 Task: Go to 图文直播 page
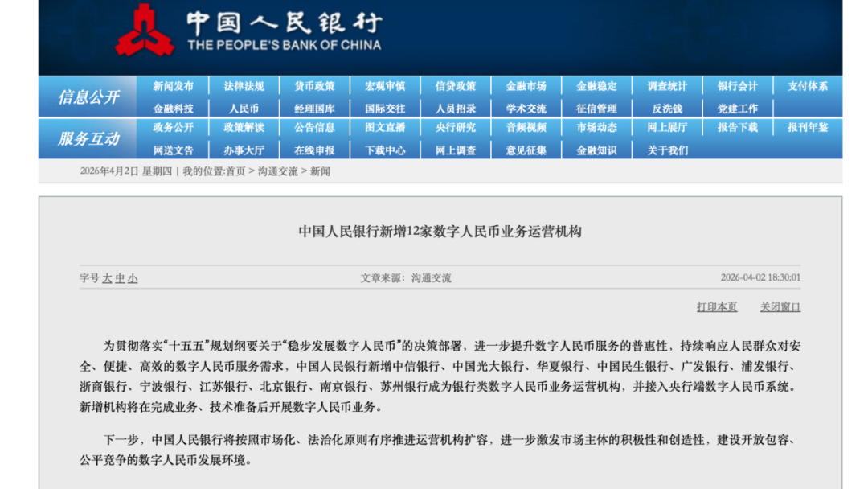pyautogui.click(x=385, y=127)
